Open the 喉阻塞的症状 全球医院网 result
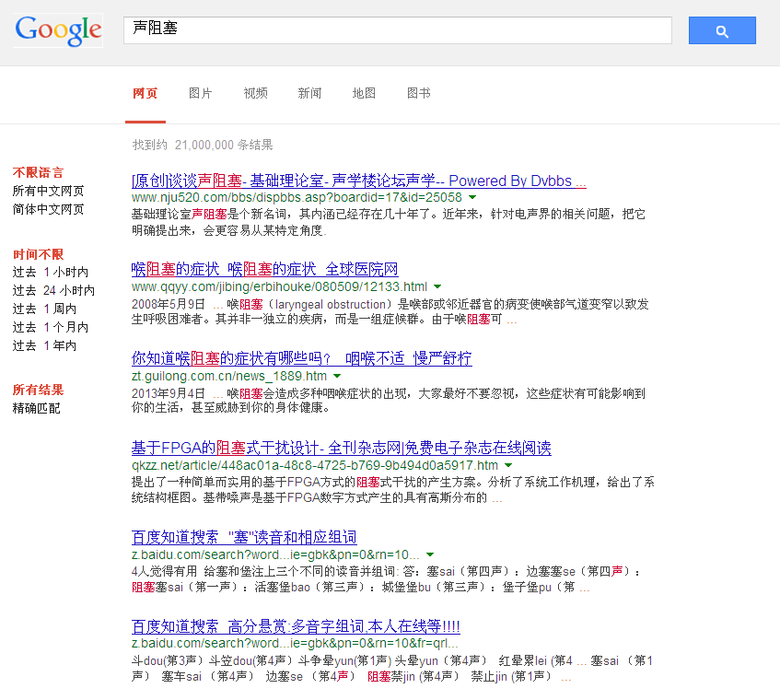 click(x=264, y=269)
